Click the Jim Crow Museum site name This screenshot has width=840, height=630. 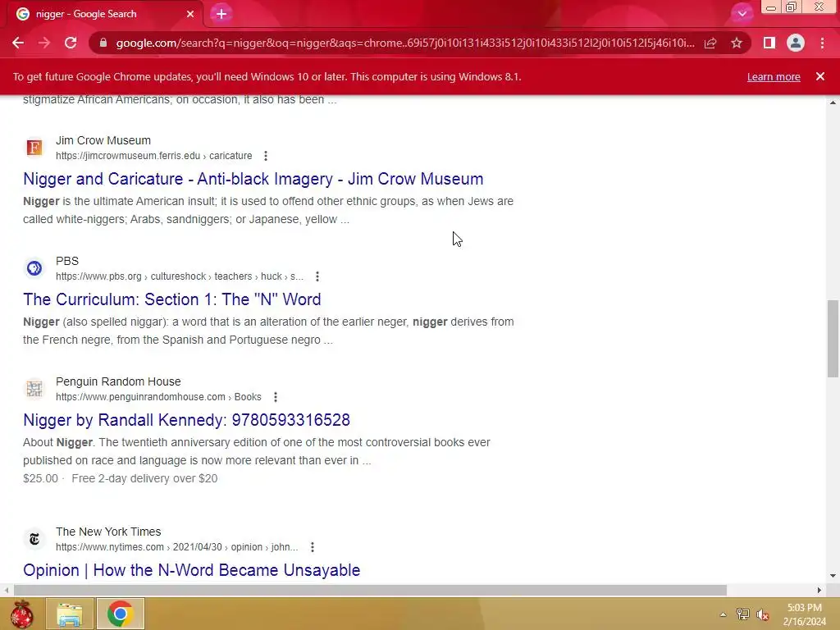(103, 140)
